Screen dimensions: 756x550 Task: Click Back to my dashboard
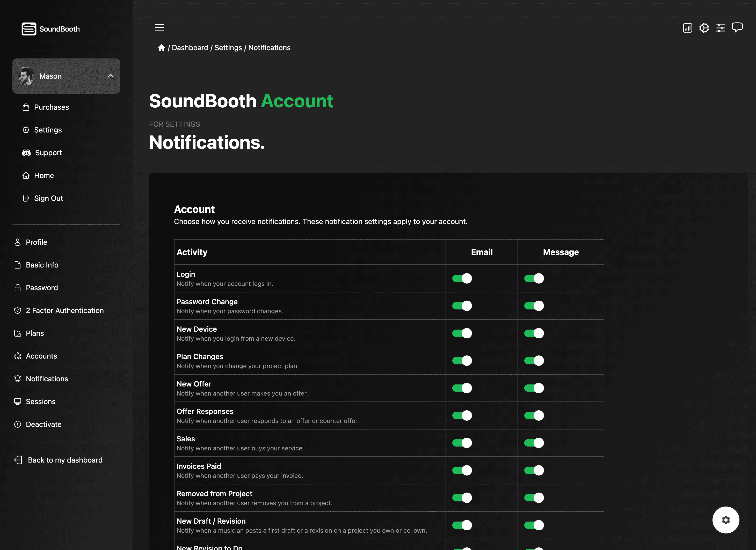point(65,460)
